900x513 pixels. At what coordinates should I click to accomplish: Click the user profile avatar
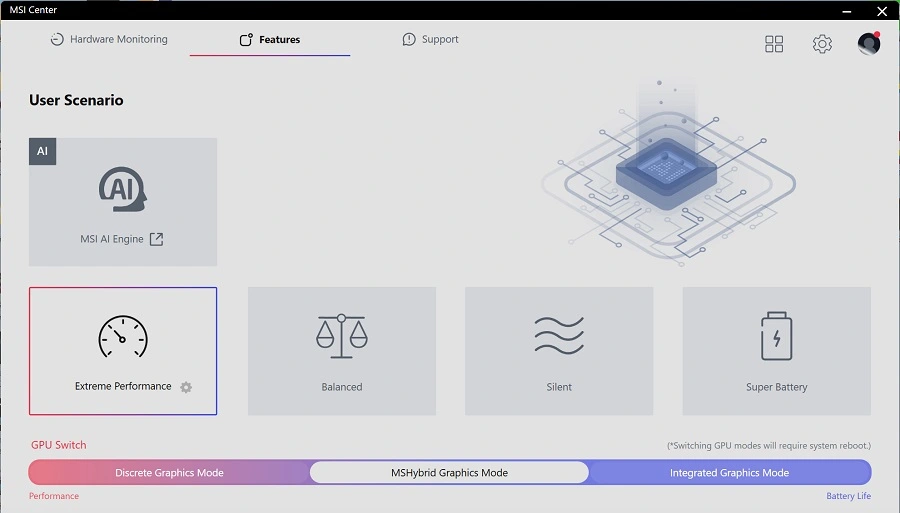pos(868,44)
